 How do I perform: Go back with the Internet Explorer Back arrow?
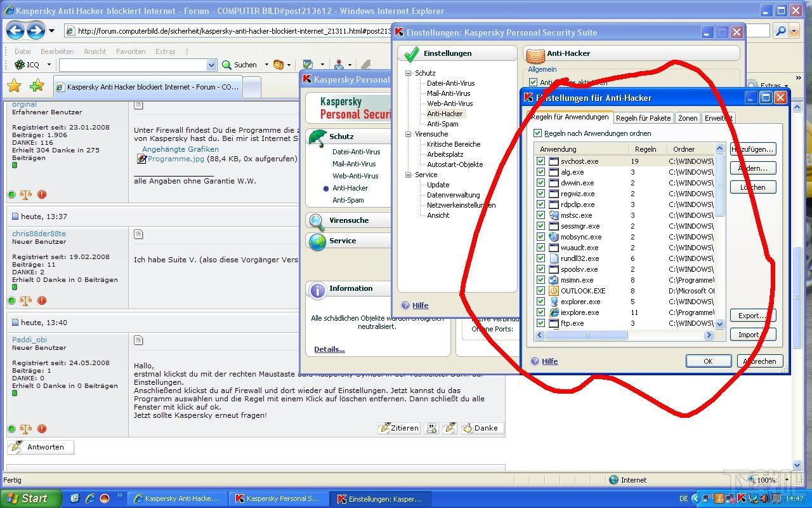[15, 30]
